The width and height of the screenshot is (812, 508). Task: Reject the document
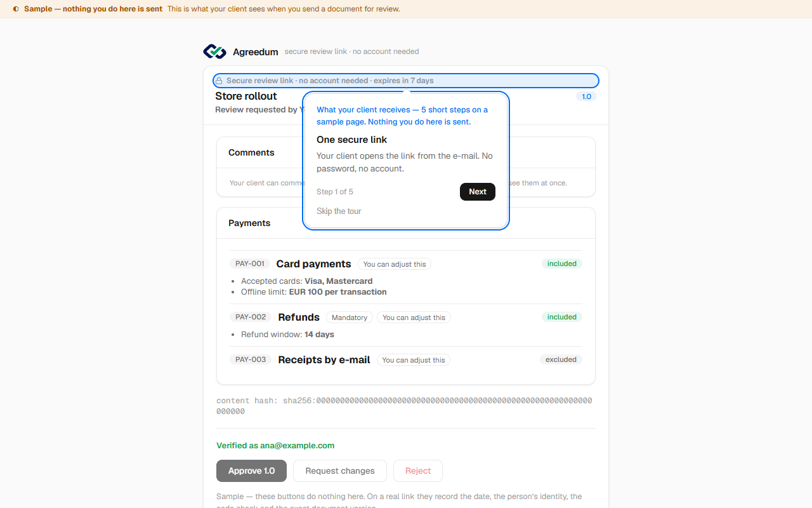click(418, 471)
